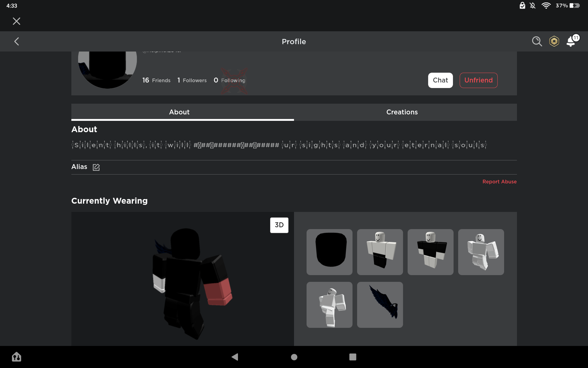The width and height of the screenshot is (588, 368).
Task: Open the 16 Friends list
Action: (x=156, y=80)
